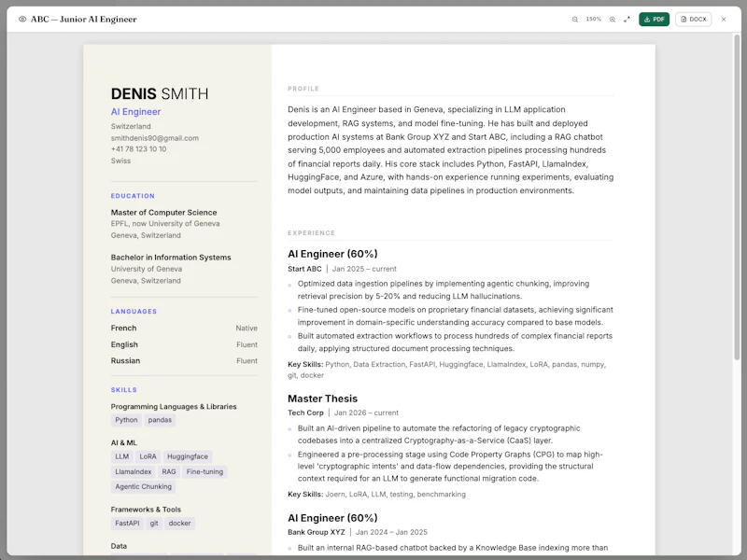This screenshot has width=747, height=560.
Task: Click the Bank Group XYZ employer name
Action: 317,532
